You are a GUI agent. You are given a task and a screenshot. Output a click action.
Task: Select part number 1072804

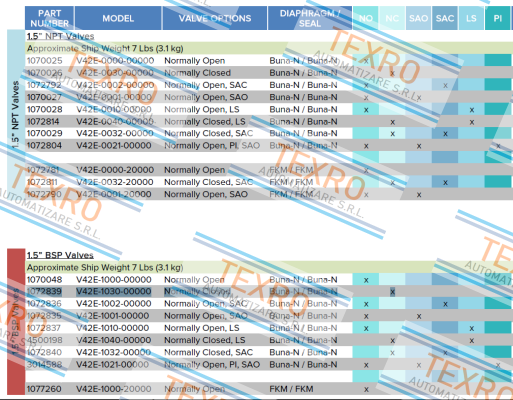pyautogui.click(x=44, y=146)
